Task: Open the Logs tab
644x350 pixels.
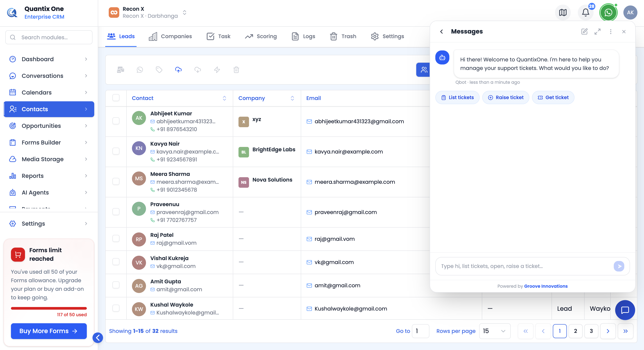Action: [304, 36]
